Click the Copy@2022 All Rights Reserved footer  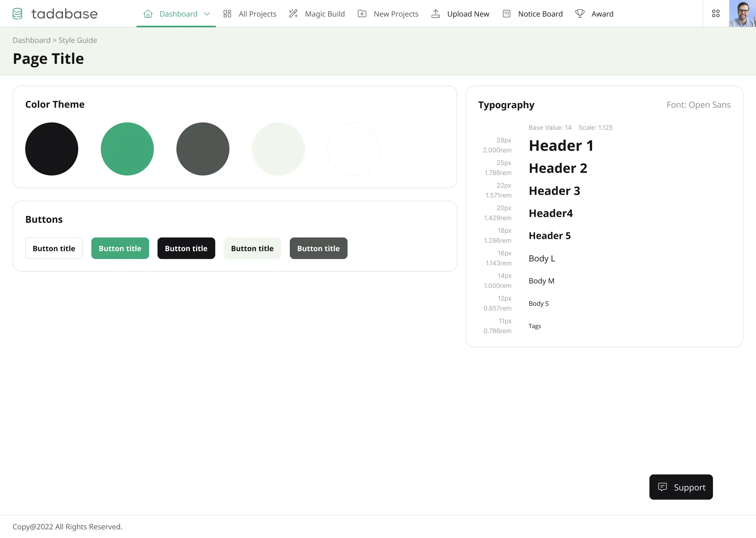pos(67,526)
